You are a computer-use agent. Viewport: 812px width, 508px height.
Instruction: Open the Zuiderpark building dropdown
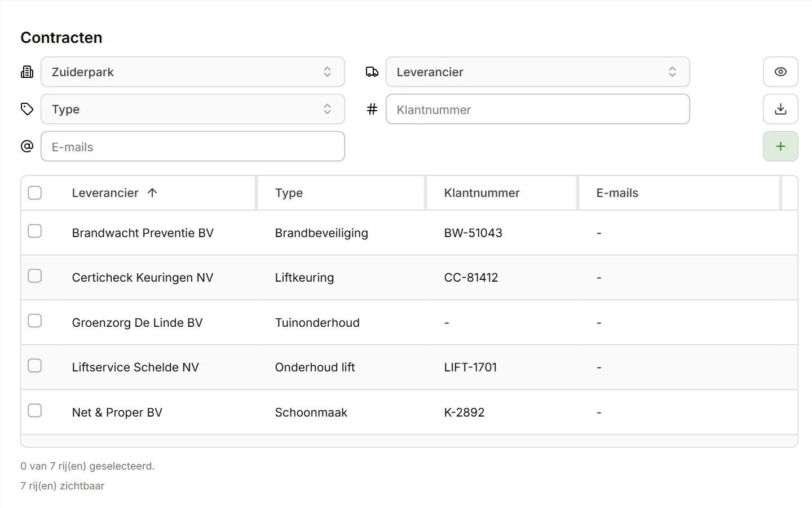pyautogui.click(x=193, y=72)
